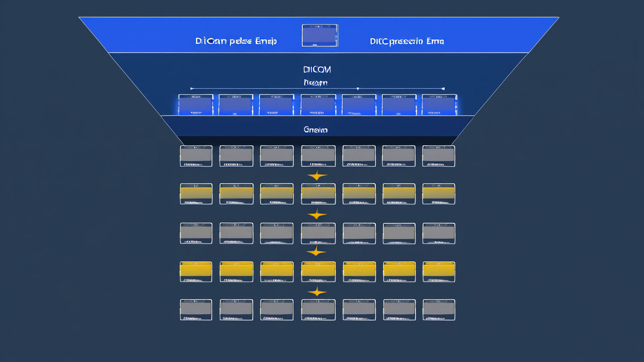Click the header label left of the top thumbnail
Image resolution: width=644 pixels, height=362 pixels.
[236, 41]
